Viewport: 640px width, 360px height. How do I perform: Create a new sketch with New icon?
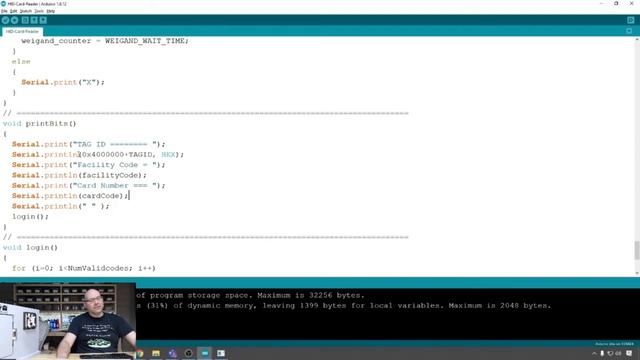tap(25, 20)
